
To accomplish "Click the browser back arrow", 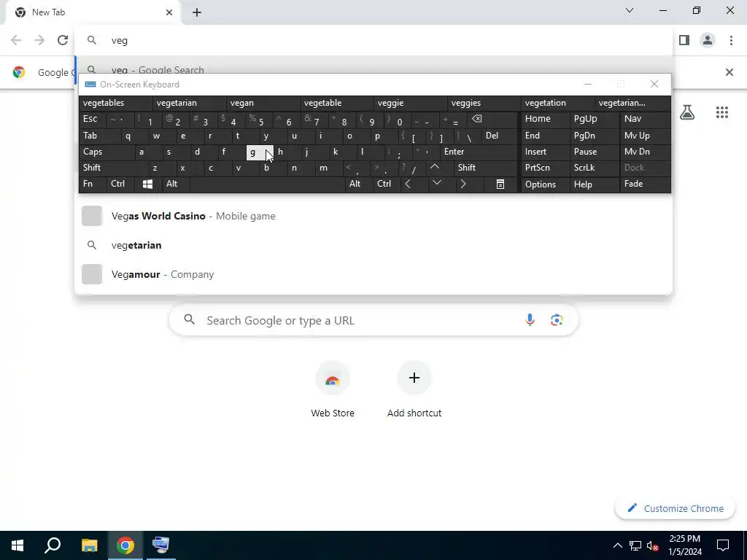I will point(16,41).
